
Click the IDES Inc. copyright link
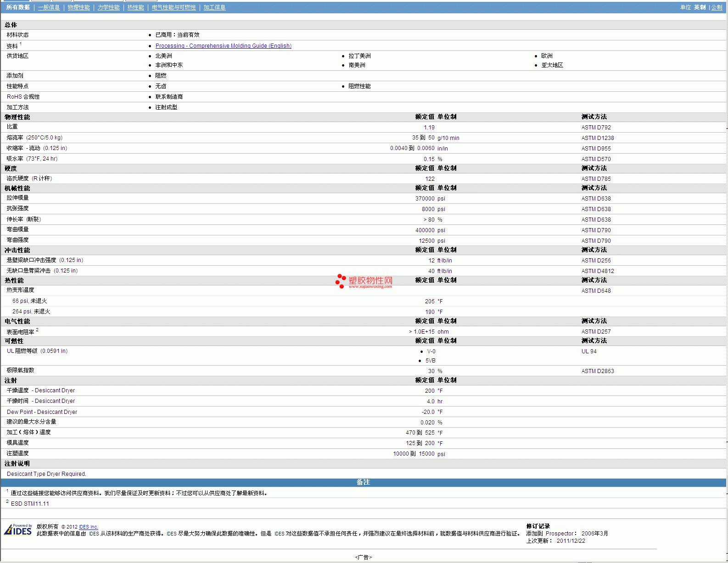pos(88,527)
